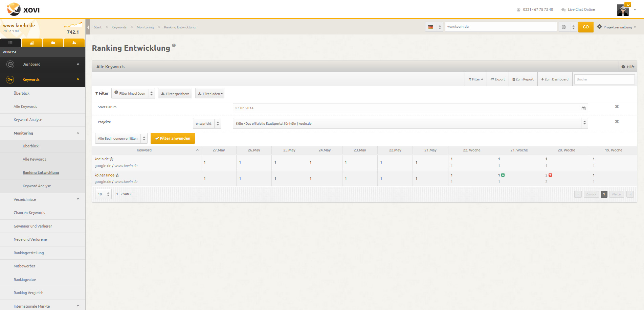Open the folder sidebar tab icon

point(53,43)
